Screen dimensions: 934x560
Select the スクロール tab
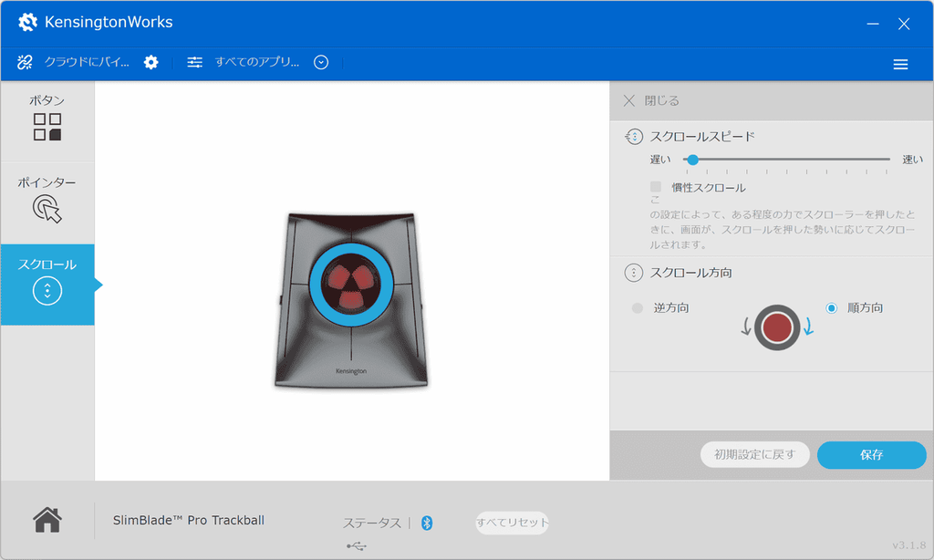[x=47, y=285]
